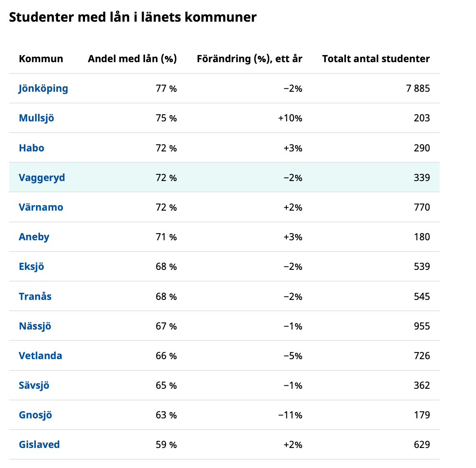
Task: Open the Mullsjö municipality link
Action: point(36,118)
